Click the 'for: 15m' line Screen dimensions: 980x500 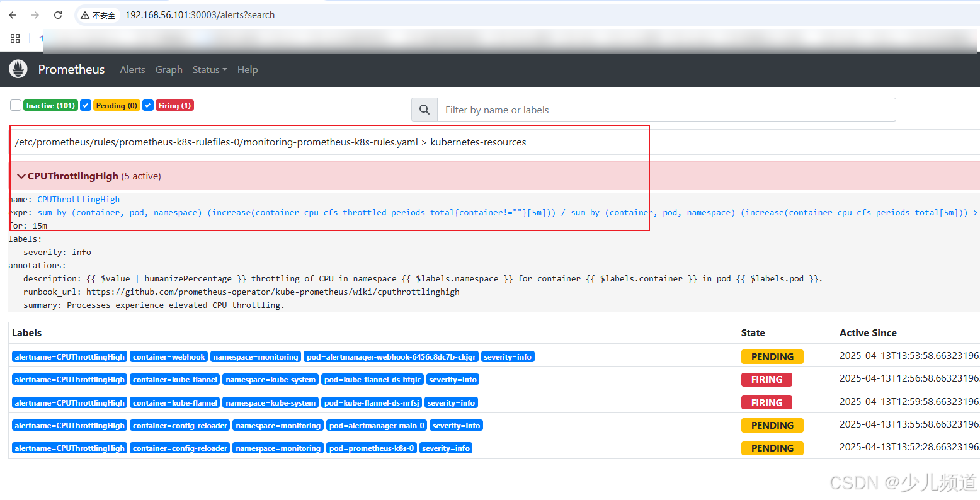pos(28,226)
